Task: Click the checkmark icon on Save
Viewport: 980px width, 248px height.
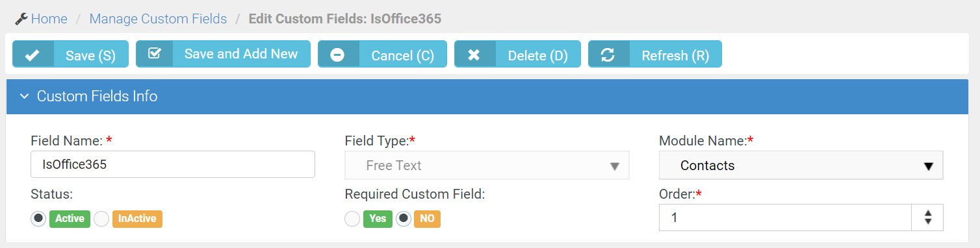Action: 32,56
